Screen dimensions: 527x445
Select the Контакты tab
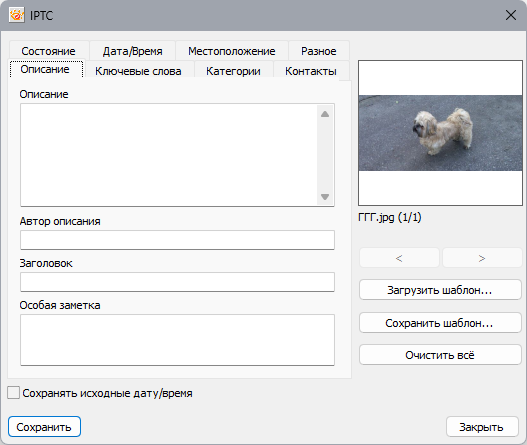[311, 71]
